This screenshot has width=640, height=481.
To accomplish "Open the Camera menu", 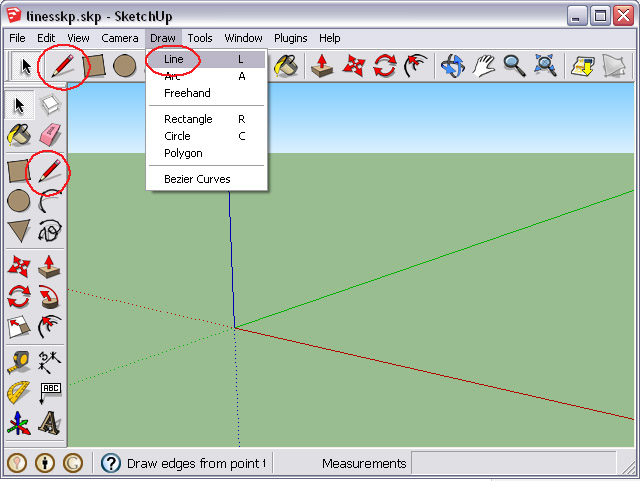I will (120, 38).
